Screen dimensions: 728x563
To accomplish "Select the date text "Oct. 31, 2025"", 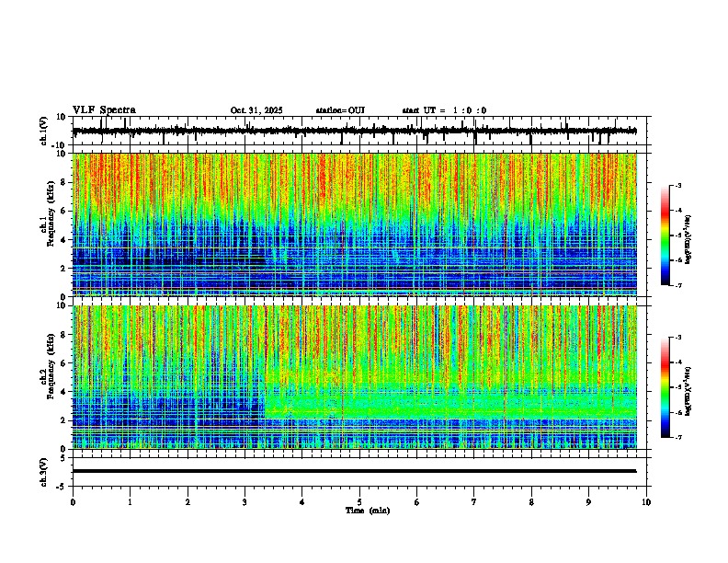I will (256, 110).
